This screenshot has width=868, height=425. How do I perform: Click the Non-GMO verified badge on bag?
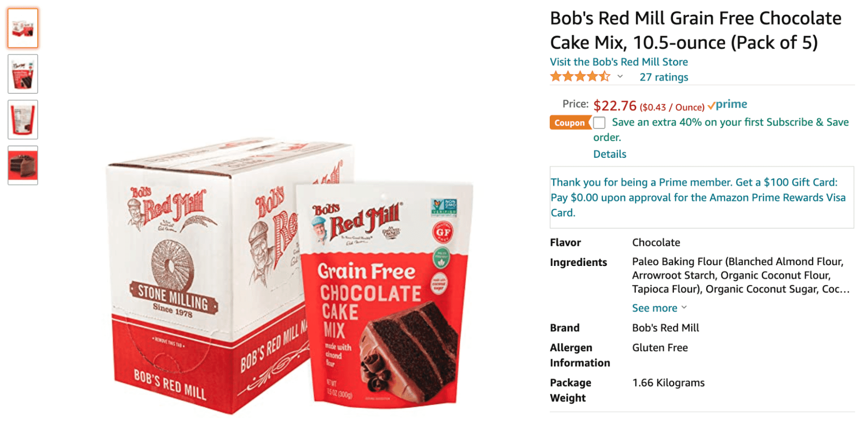click(444, 207)
